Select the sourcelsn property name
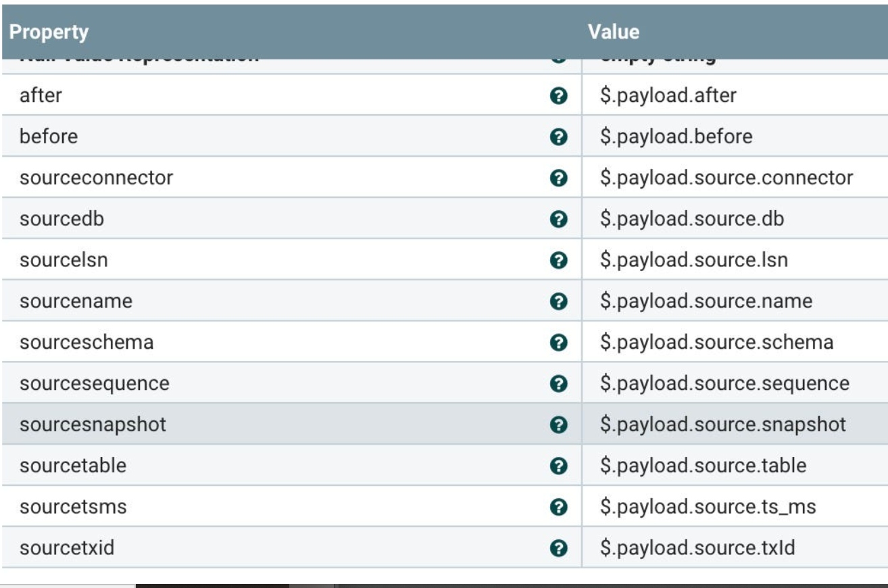Viewport: 888px width, 588px height. tap(64, 260)
